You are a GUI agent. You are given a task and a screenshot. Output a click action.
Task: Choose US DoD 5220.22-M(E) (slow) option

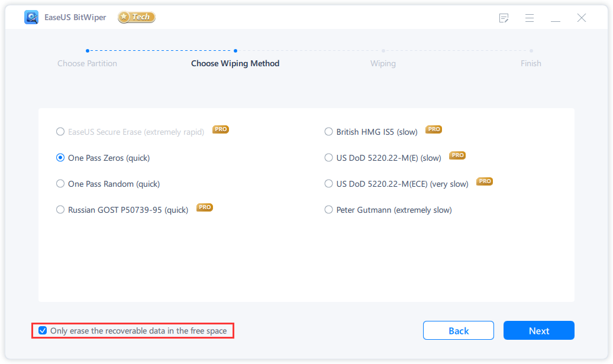(329, 158)
